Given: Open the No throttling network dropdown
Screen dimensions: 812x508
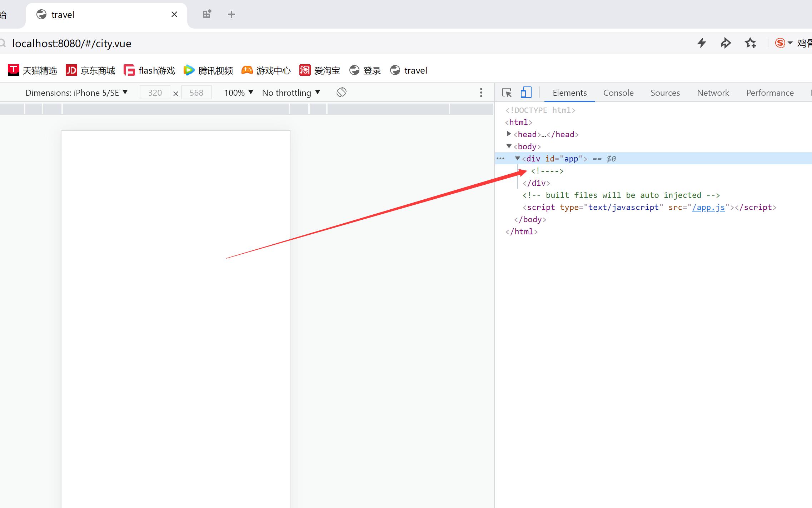Looking at the screenshot, I should [292, 92].
